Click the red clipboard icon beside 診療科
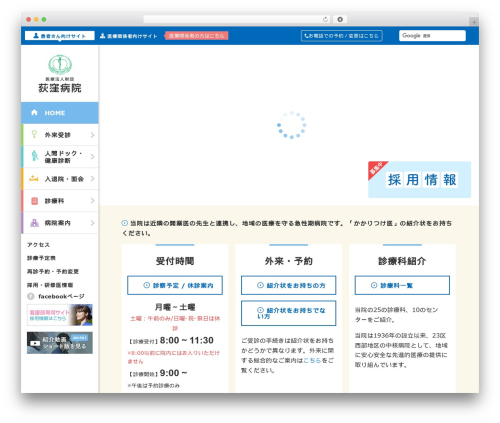Screen dimensions: 500x423 tap(34, 201)
